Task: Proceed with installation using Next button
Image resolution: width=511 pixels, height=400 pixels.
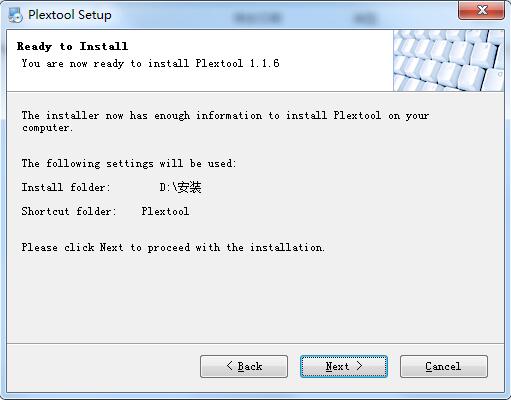Action: click(x=344, y=366)
